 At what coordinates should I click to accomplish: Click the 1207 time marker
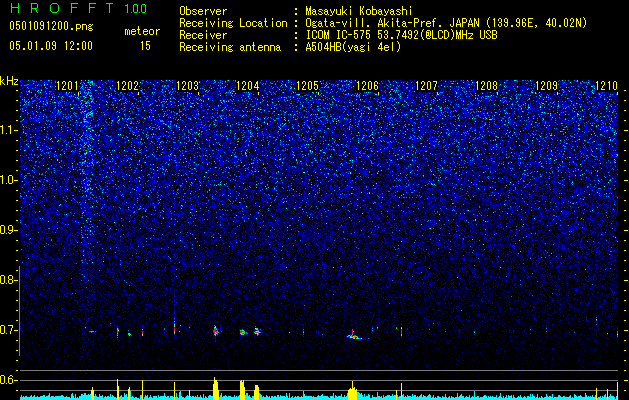[x=426, y=85]
